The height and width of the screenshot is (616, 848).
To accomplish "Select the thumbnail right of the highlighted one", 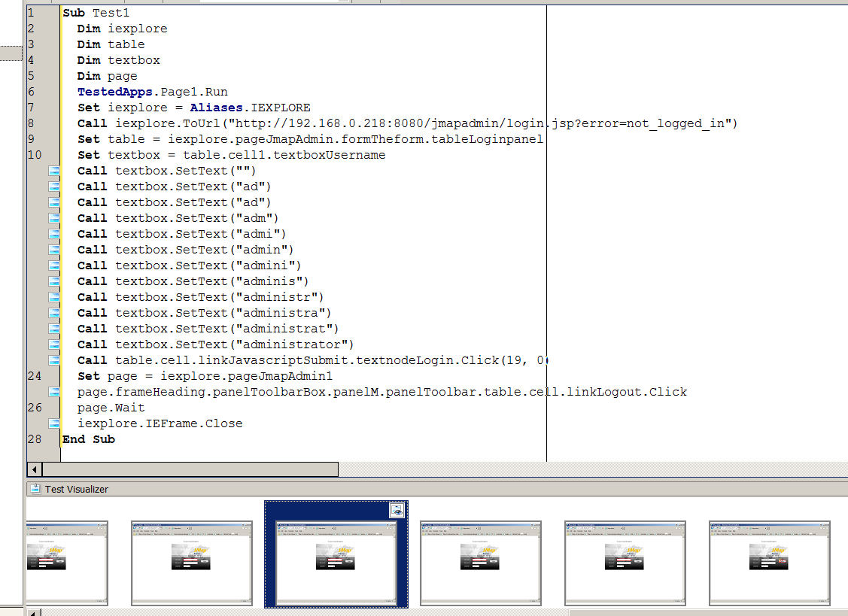I will [x=480, y=563].
